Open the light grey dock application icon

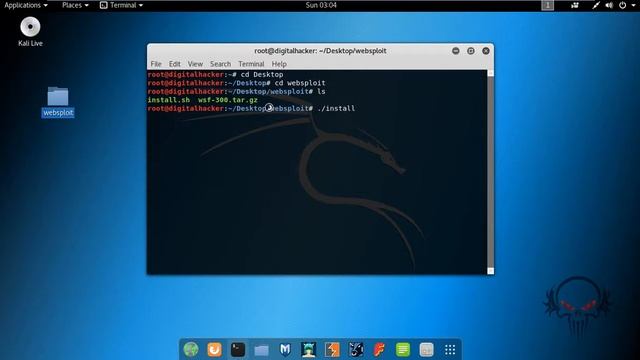[426, 349]
